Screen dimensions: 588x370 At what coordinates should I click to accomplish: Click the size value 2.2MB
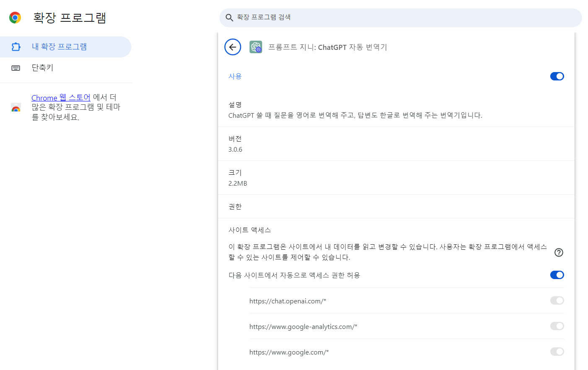pos(238,184)
